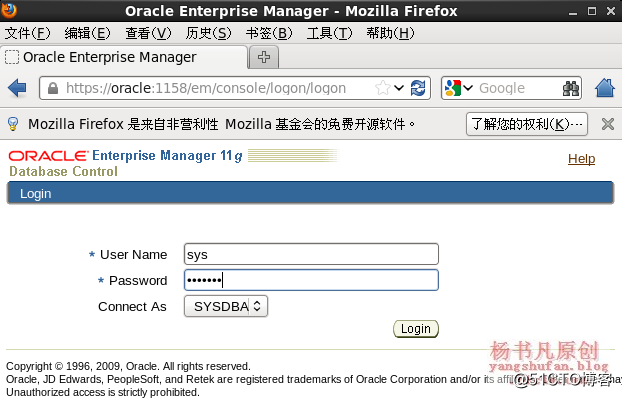The height and width of the screenshot is (398, 622).
Task: Focus the Password field
Action: (x=311, y=280)
